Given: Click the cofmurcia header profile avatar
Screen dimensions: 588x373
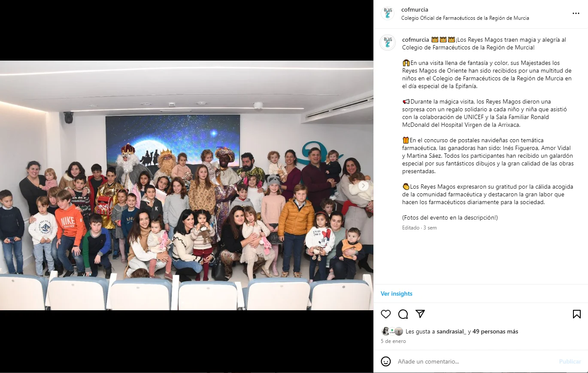Looking at the screenshot, I should tap(388, 13).
